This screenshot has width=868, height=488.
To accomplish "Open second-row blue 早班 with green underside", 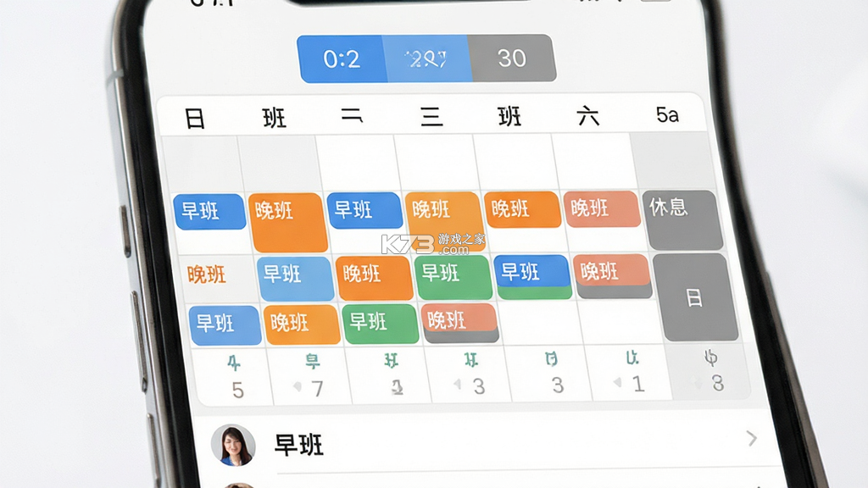I will (x=533, y=277).
